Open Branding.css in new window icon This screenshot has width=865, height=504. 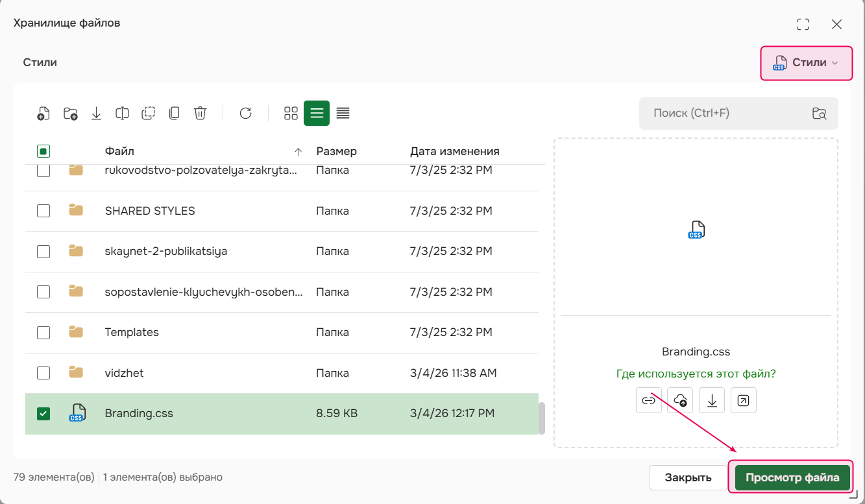pos(744,400)
